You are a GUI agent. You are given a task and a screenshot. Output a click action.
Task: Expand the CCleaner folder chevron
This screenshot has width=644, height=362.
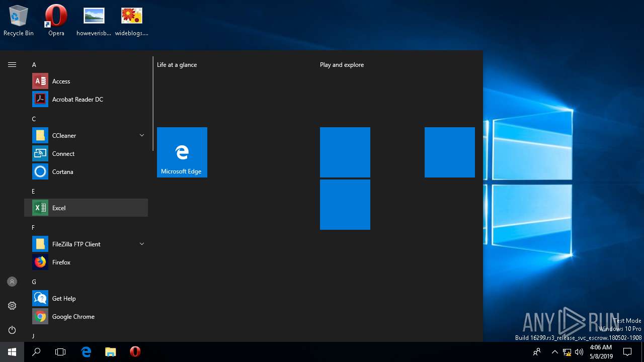(x=141, y=135)
